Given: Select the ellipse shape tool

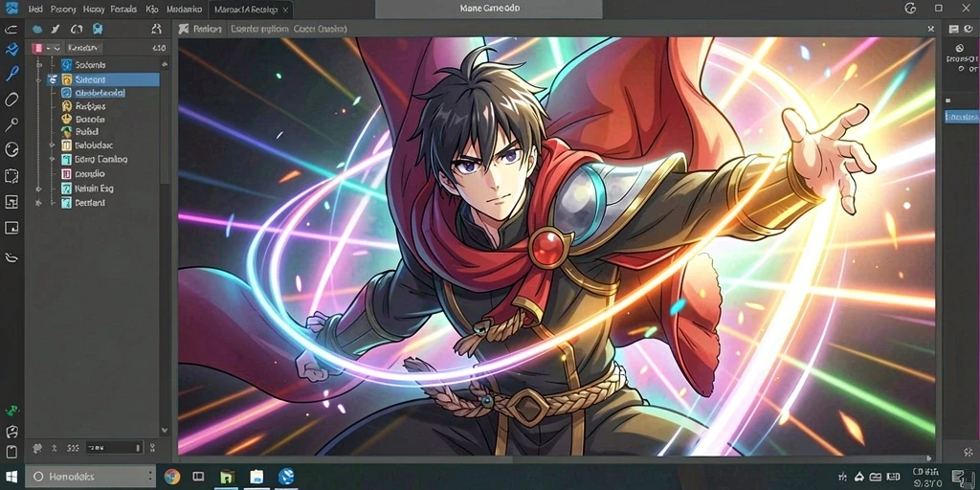Looking at the screenshot, I should 11,100.
